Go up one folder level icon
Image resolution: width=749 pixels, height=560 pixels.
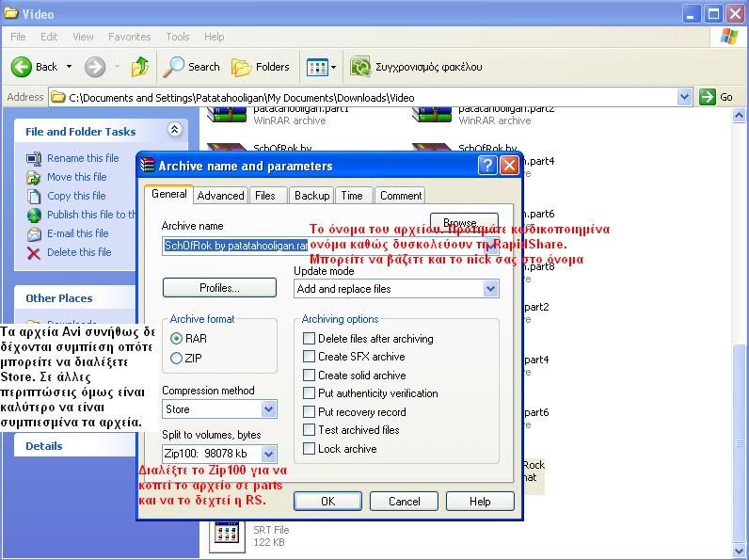pos(140,67)
